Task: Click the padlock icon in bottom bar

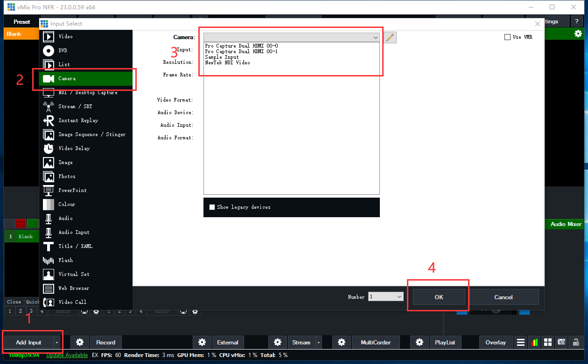Action: (x=576, y=343)
